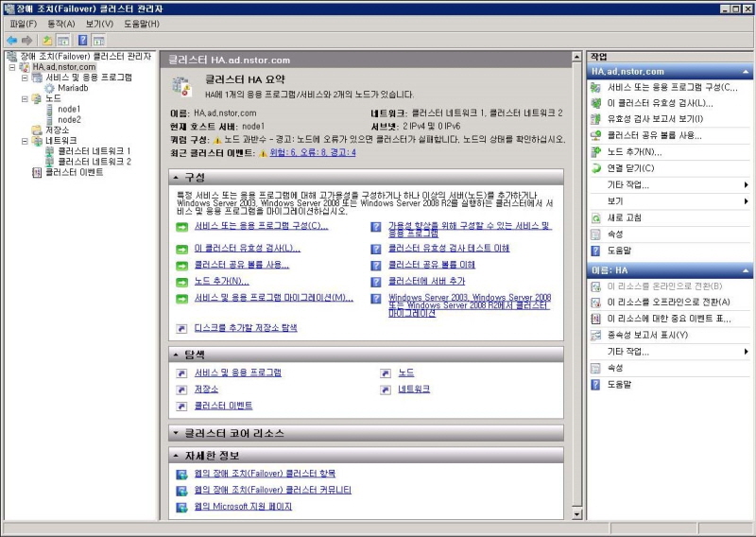756x537 pixels.
Task: Click scrollbar down arrow of center pane
Action: pyautogui.click(x=576, y=514)
